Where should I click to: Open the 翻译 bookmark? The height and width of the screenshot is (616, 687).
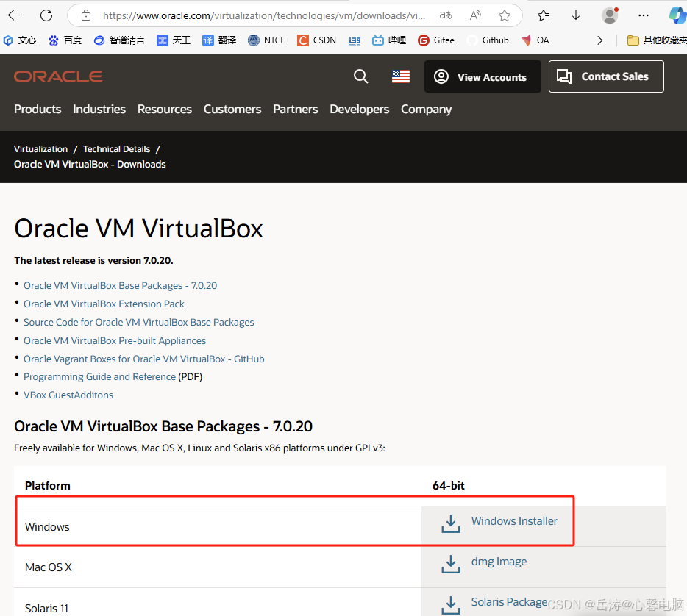pos(219,40)
